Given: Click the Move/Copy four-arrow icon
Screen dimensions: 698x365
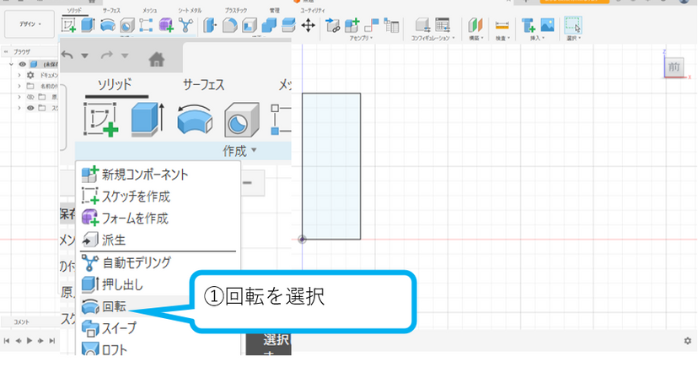Looking at the screenshot, I should (308, 25).
